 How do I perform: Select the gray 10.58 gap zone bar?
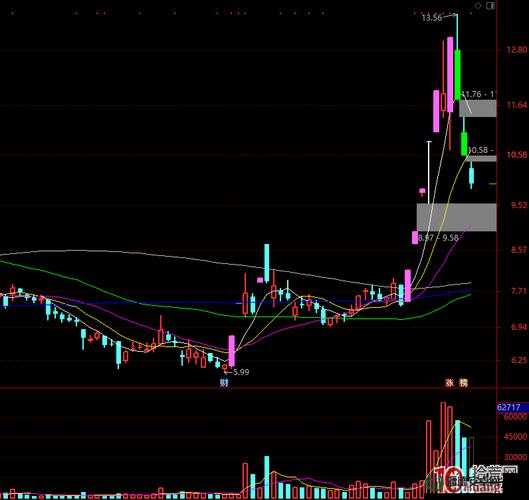[482, 158]
